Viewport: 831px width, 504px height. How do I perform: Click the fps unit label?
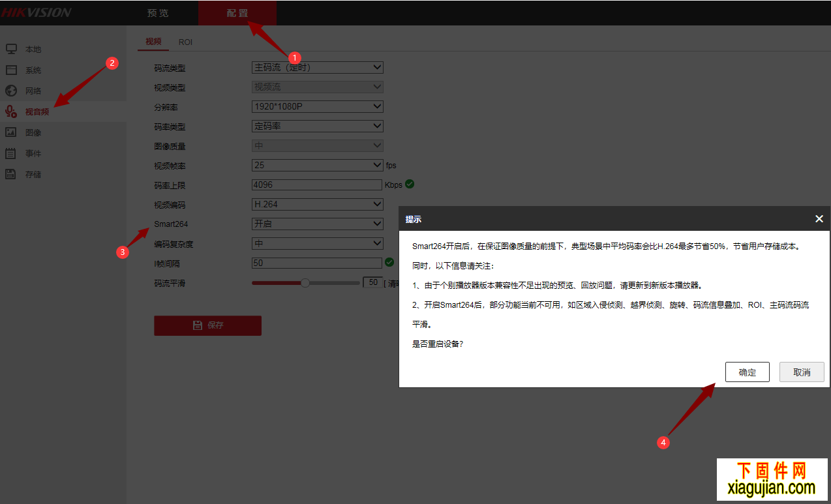(x=391, y=166)
